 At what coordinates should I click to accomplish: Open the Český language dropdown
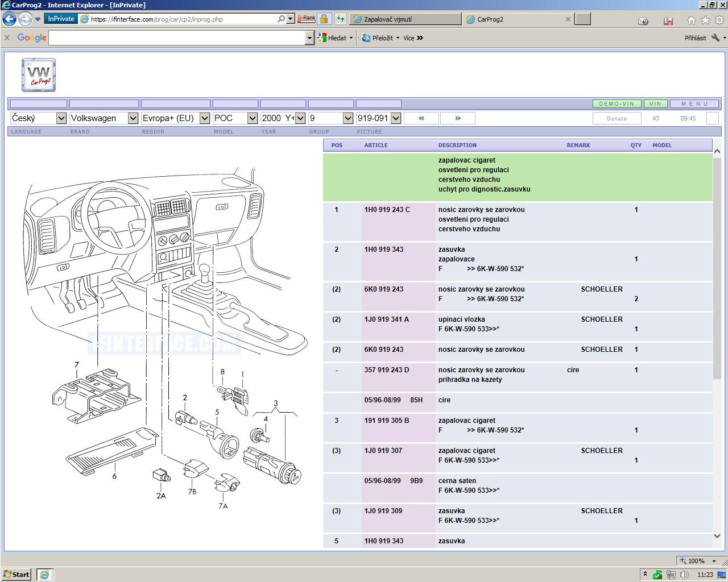[39, 118]
